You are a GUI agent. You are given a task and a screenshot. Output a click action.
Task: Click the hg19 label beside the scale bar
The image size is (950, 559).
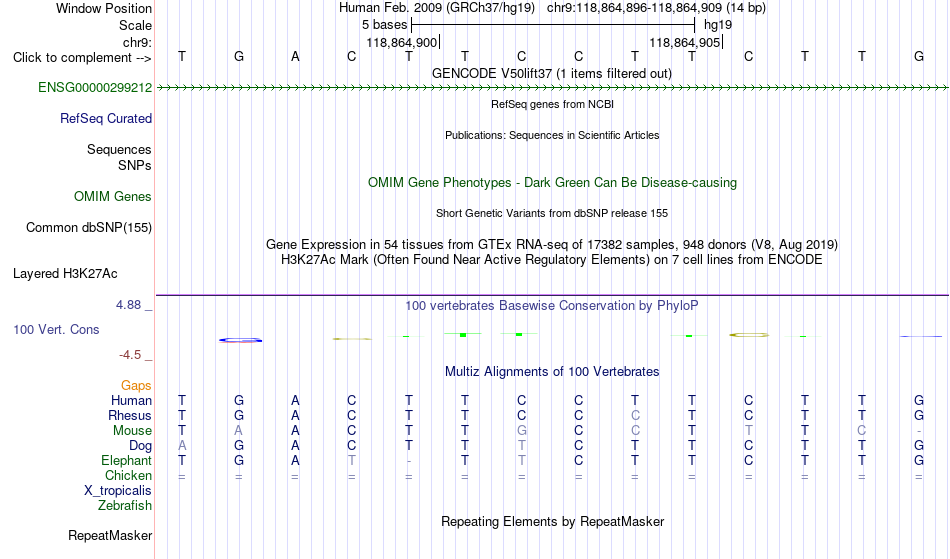718,25
